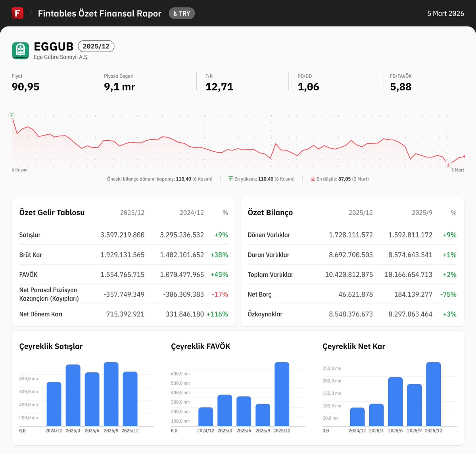The image size is (476, 454).
Task: Click the Fintables Özet Finansal Rapor title
Action: pyautogui.click(x=100, y=13)
